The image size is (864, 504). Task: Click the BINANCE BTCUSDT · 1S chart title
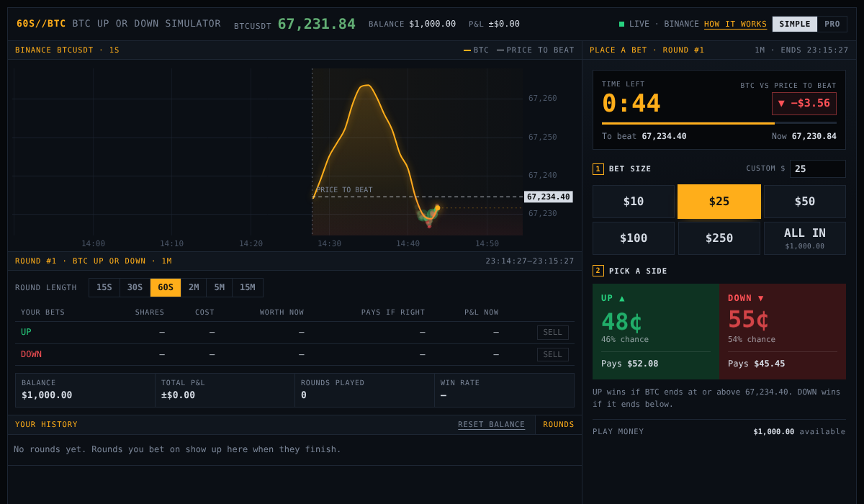click(68, 50)
